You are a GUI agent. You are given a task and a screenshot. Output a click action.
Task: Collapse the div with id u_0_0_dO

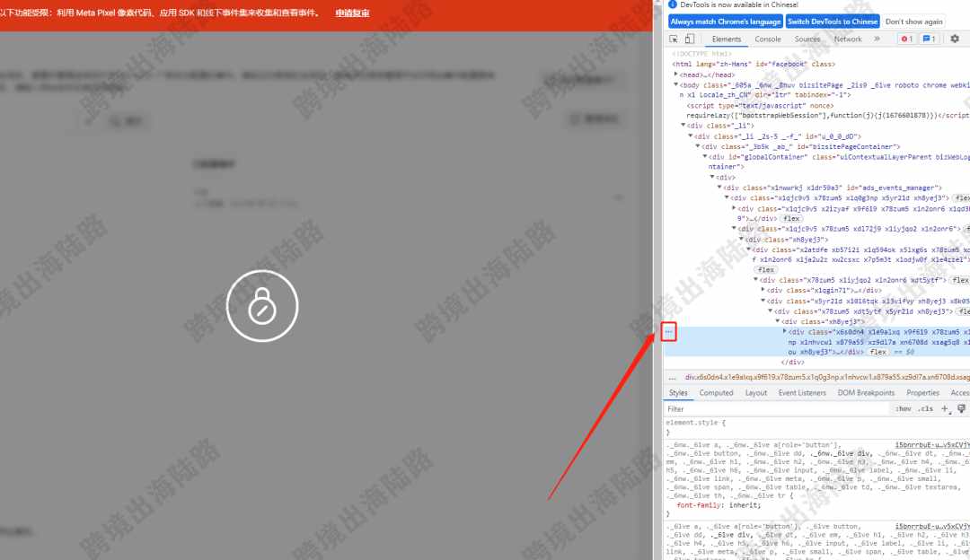(x=691, y=136)
